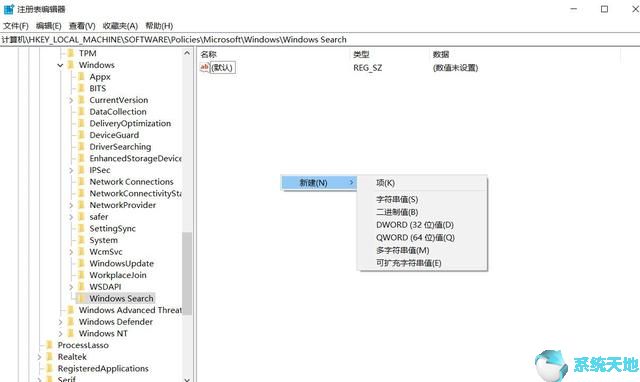
Task: Click the TPM folder icon
Action: coord(71,53)
